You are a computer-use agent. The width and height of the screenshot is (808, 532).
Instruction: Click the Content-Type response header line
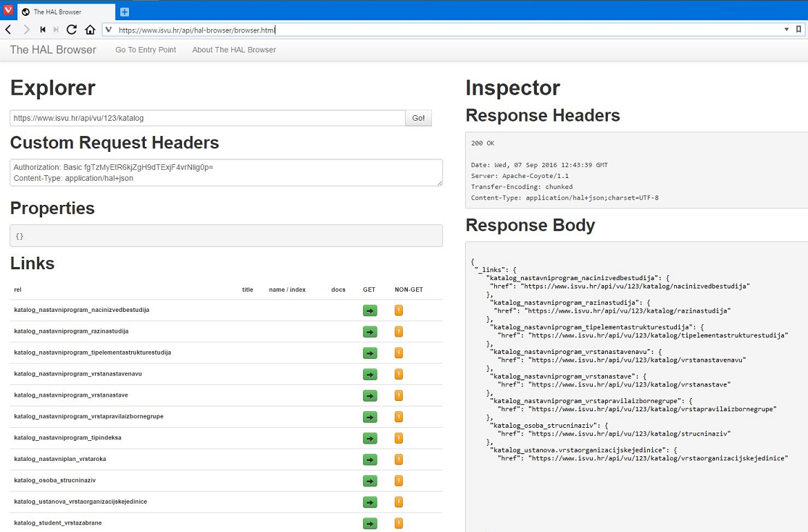(x=565, y=197)
